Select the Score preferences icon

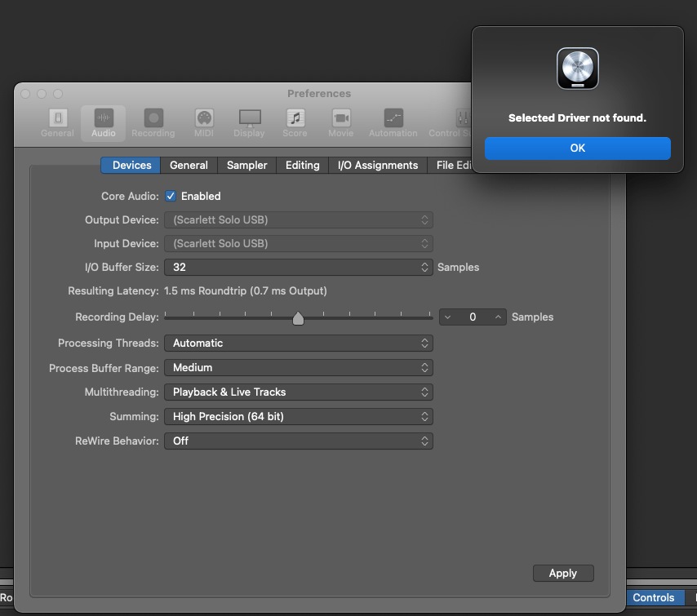pyautogui.click(x=295, y=122)
